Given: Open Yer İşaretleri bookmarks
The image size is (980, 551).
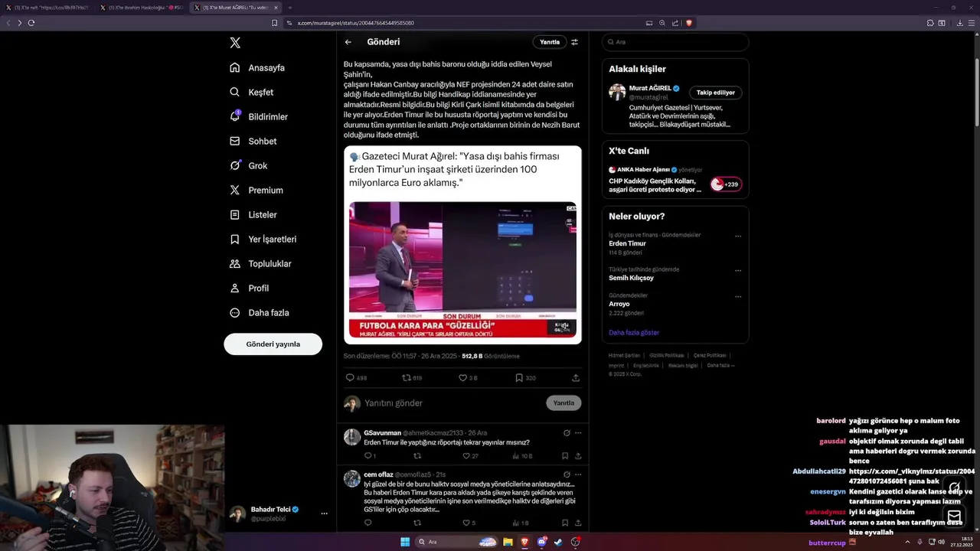Looking at the screenshot, I should click(263, 239).
